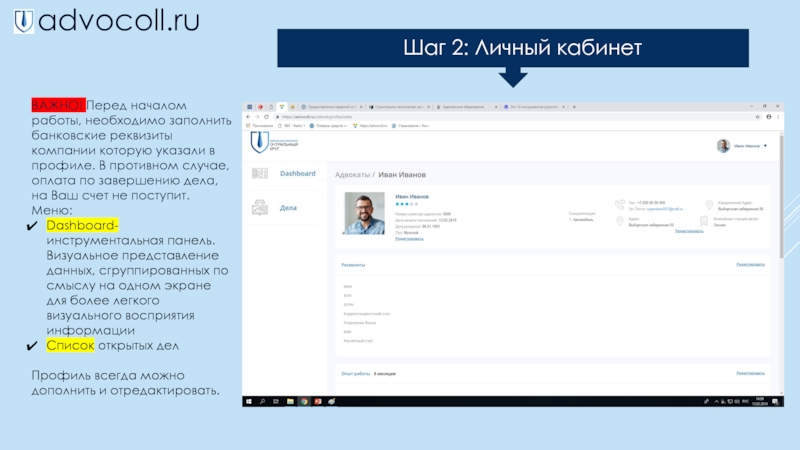This screenshot has width=800, height=450.
Task: Open the Dashboard sidebar icon
Action: 259,174
